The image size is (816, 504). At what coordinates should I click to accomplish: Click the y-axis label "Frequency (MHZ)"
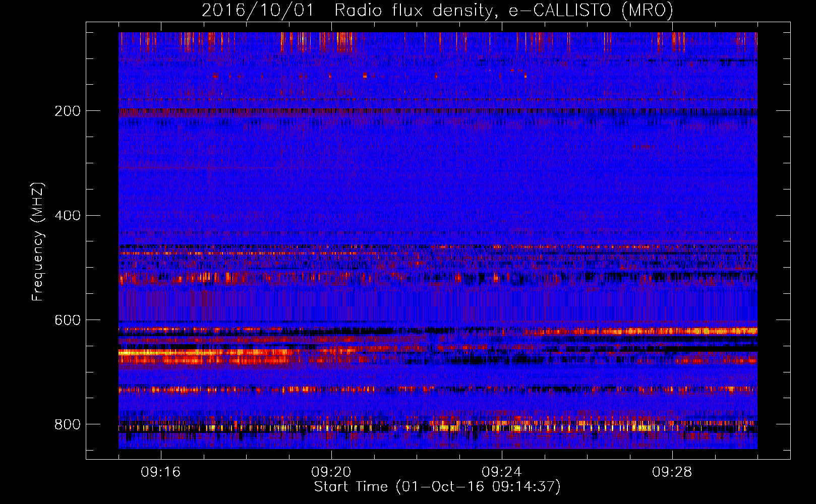37,242
